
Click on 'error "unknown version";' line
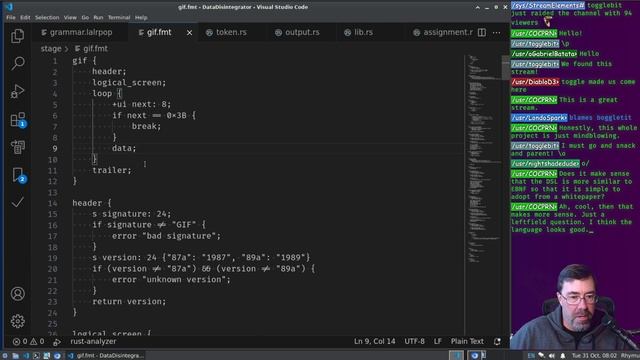tap(171, 280)
